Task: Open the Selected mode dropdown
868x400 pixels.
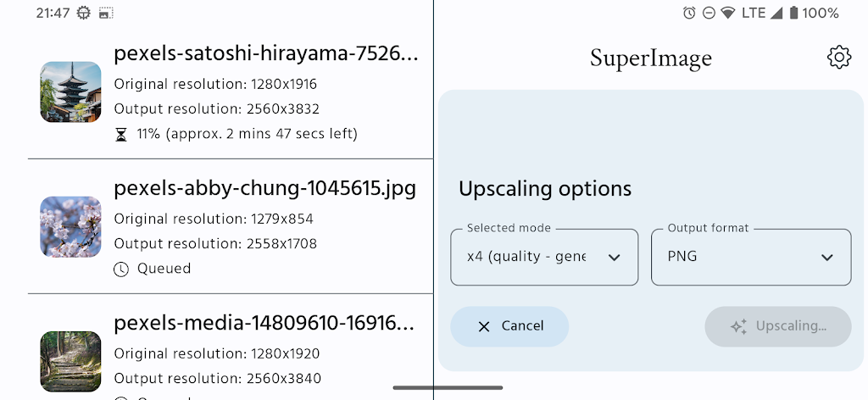Action: coord(543,257)
